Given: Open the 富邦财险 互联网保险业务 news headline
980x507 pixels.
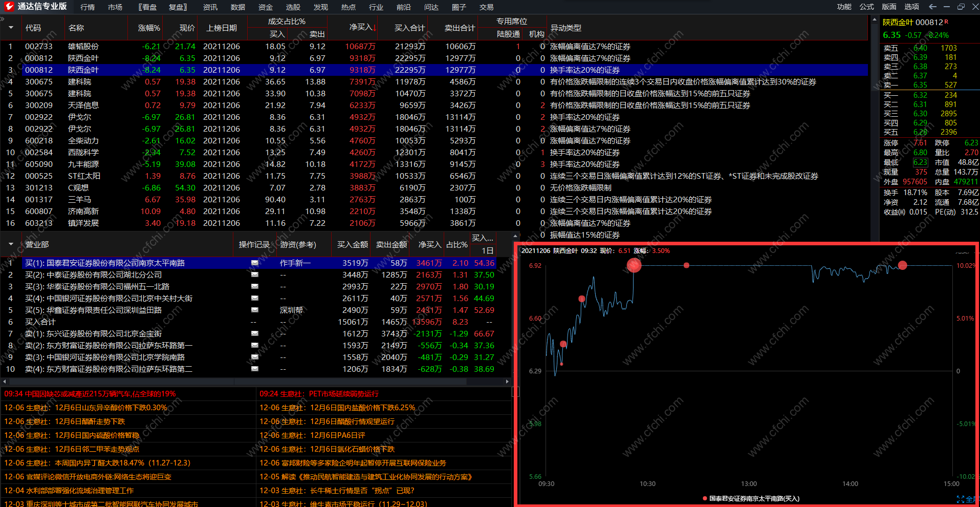Looking at the screenshot, I should point(353,462).
